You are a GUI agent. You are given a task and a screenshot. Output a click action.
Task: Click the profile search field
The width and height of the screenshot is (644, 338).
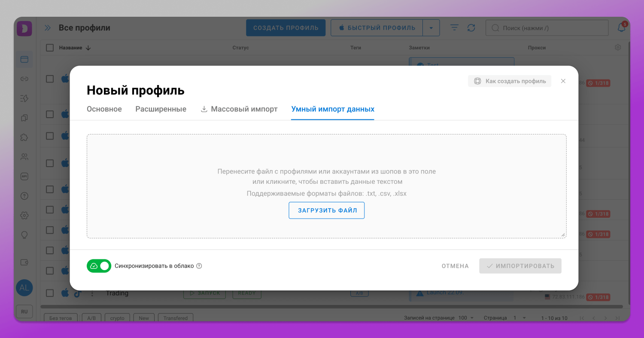tap(547, 28)
